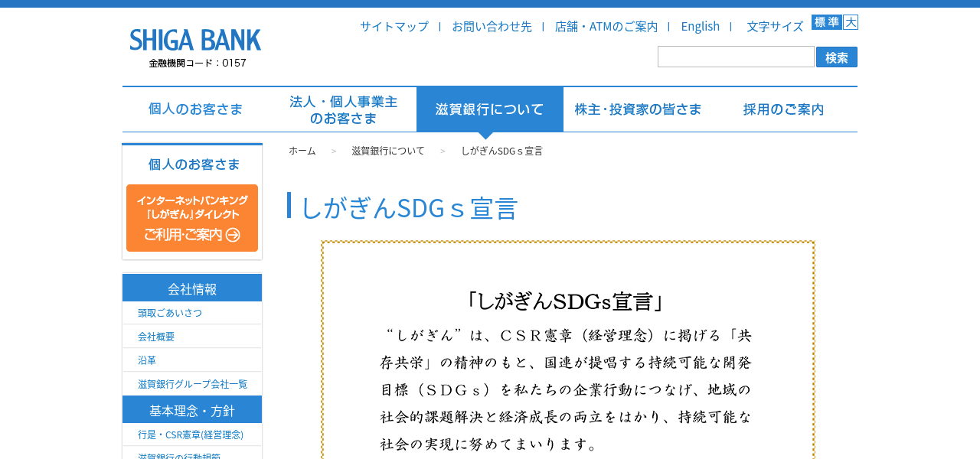Click the しがぎんSDGs宣言 page heading

[409, 207]
